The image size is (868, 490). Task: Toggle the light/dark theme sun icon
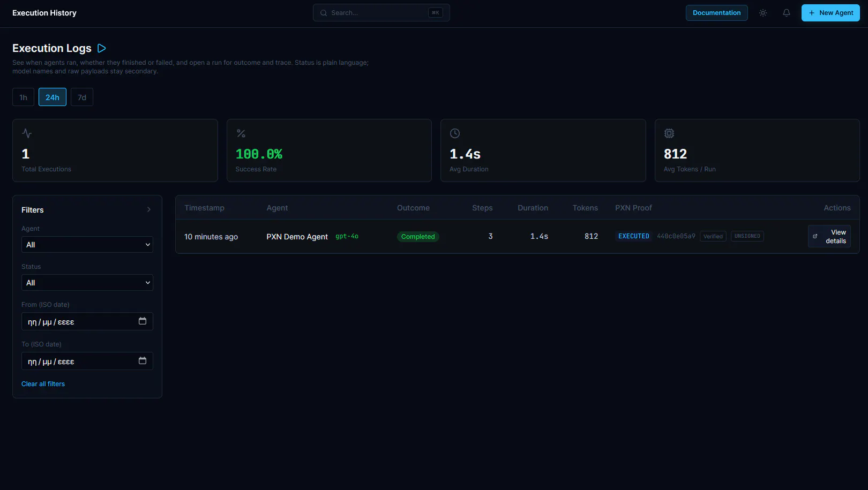(x=763, y=13)
